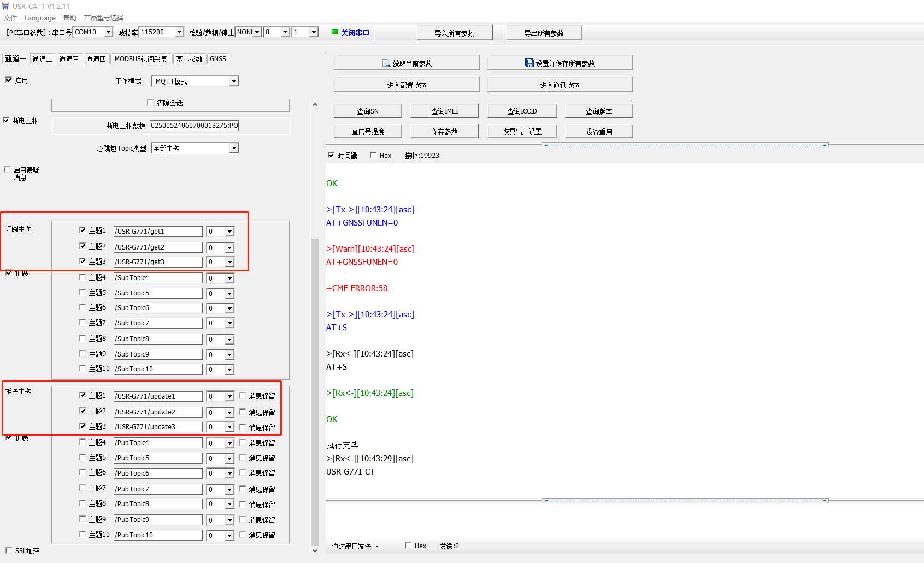
Task: Click the save disk icon on 设置并保存所有参数
Action: click(x=529, y=63)
